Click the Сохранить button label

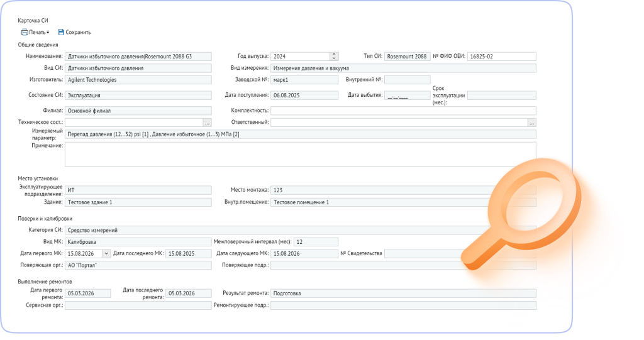pyautogui.click(x=78, y=32)
